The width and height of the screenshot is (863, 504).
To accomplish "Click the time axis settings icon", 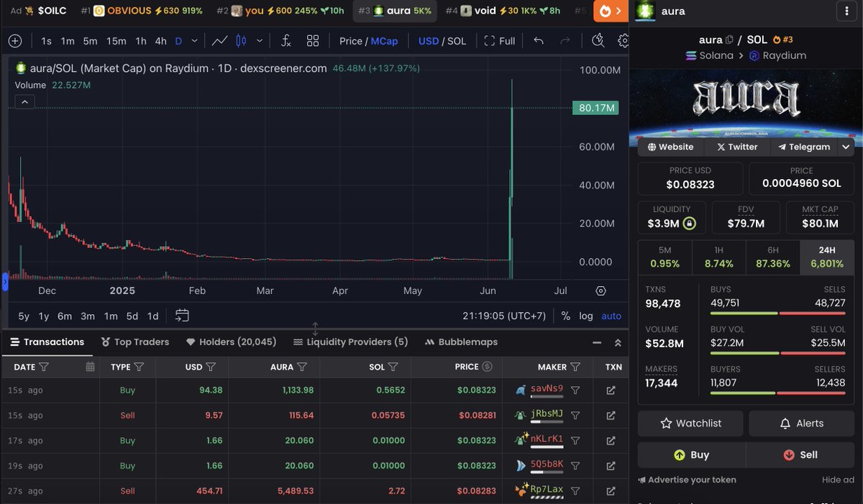I will 601,291.
